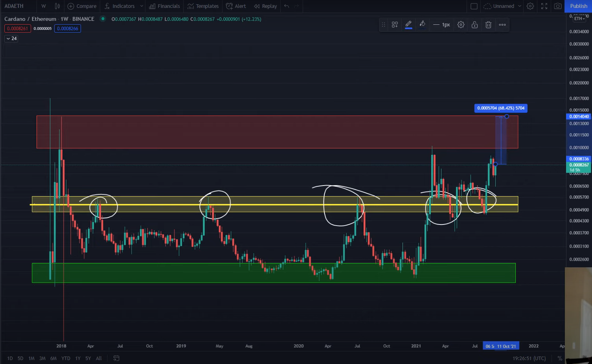Select the yellow horizontal line
The width and height of the screenshot is (592, 364).
pyautogui.click(x=274, y=205)
